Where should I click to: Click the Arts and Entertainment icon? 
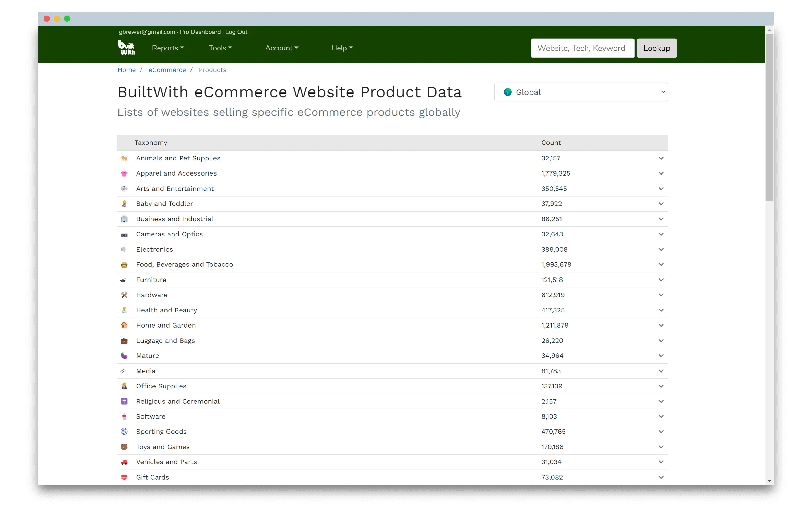(124, 189)
